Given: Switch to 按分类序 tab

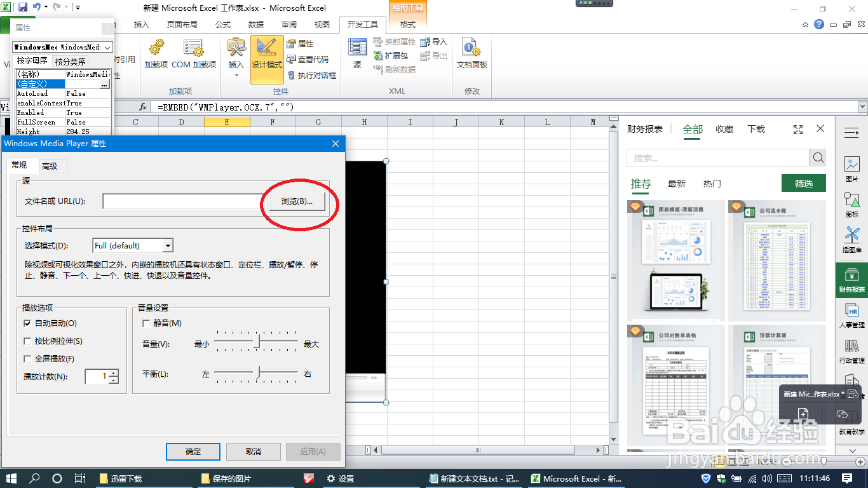Looking at the screenshot, I should 70,62.
